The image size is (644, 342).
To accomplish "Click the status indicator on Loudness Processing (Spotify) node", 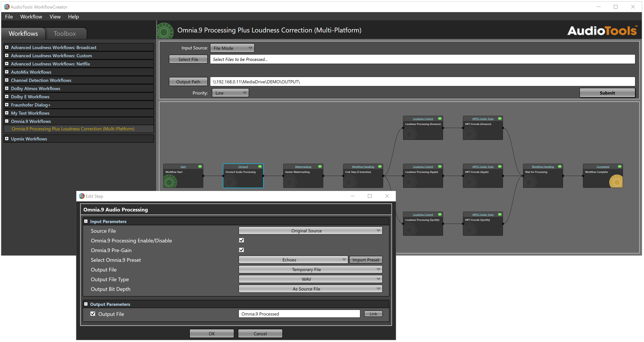I will 440,214.
